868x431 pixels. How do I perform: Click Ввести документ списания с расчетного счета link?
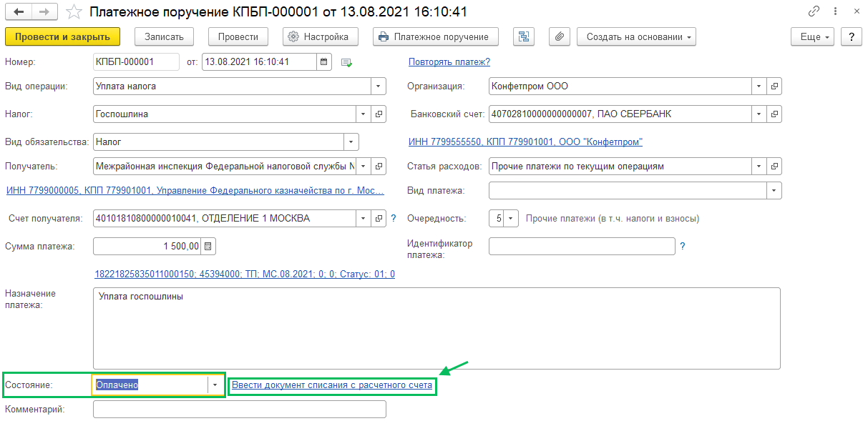332,385
